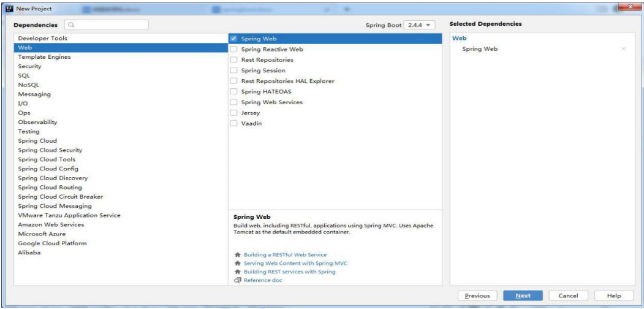The width and height of the screenshot is (644, 309).
Task: Click the Previous button
Action: [477, 296]
